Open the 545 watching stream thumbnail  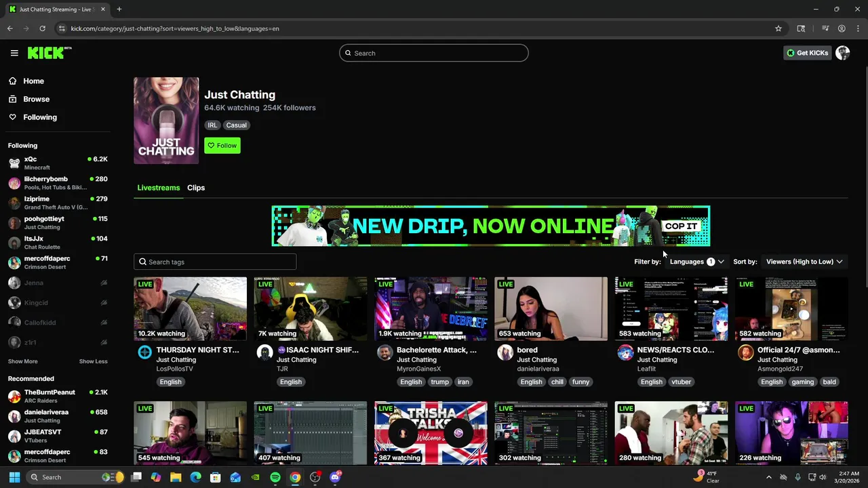pos(191,433)
